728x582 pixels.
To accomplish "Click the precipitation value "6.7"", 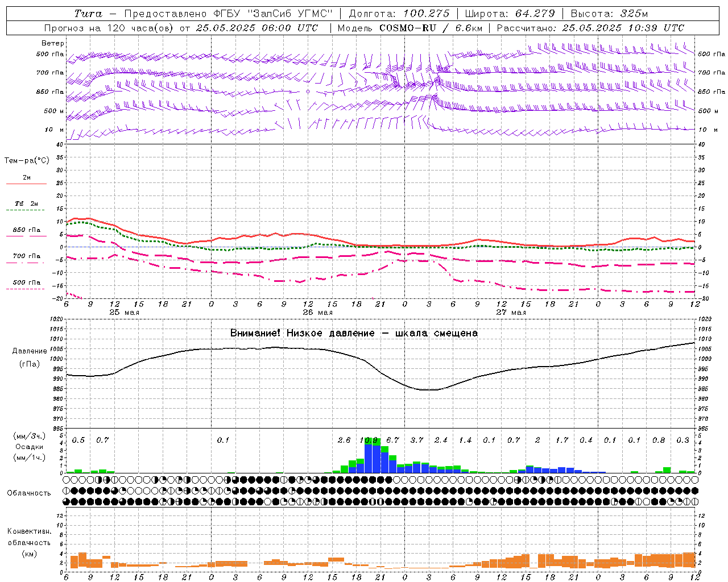I will tap(392, 440).
